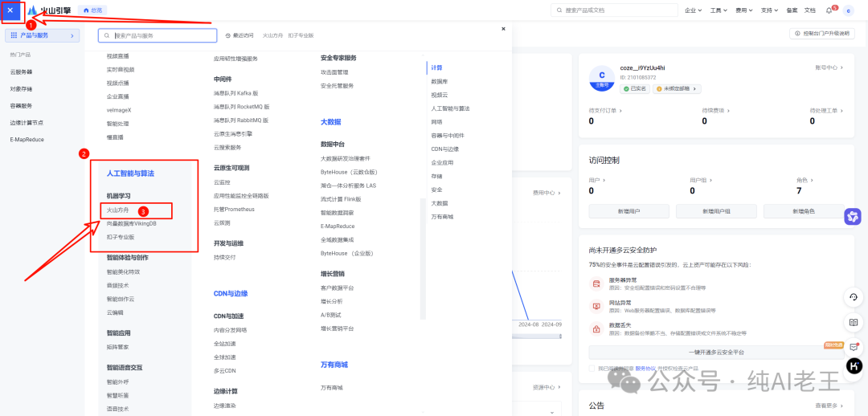
Task: Open the book documentation floating icon
Action: pos(854,322)
